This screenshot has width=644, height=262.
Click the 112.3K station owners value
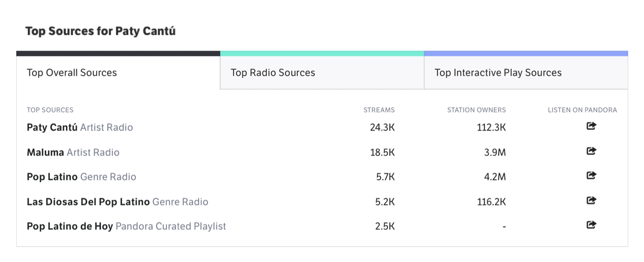click(x=491, y=128)
